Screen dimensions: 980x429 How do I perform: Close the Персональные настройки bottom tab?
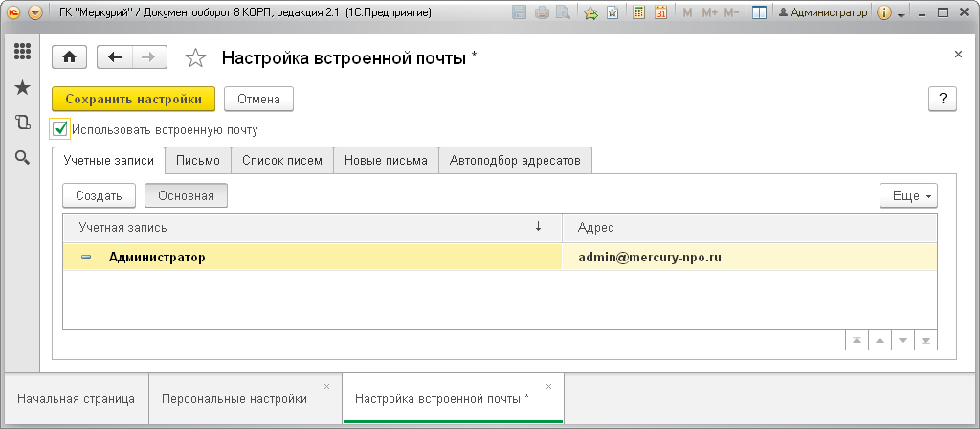326,387
